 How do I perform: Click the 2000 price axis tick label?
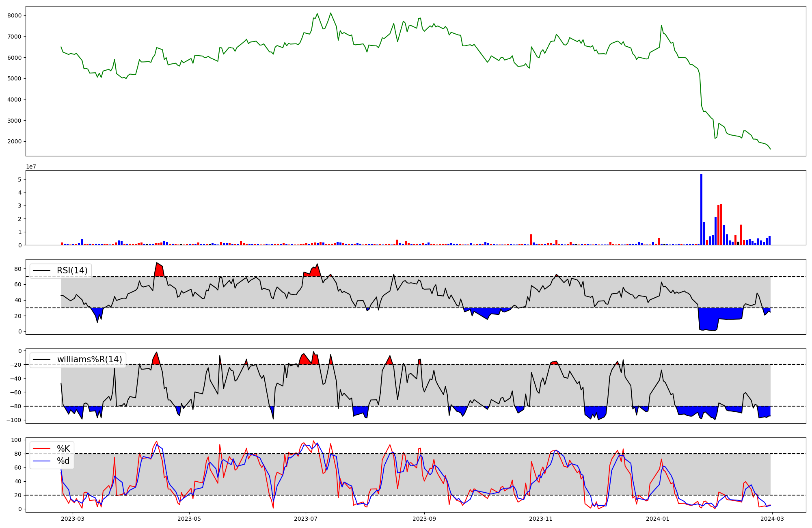point(15,142)
